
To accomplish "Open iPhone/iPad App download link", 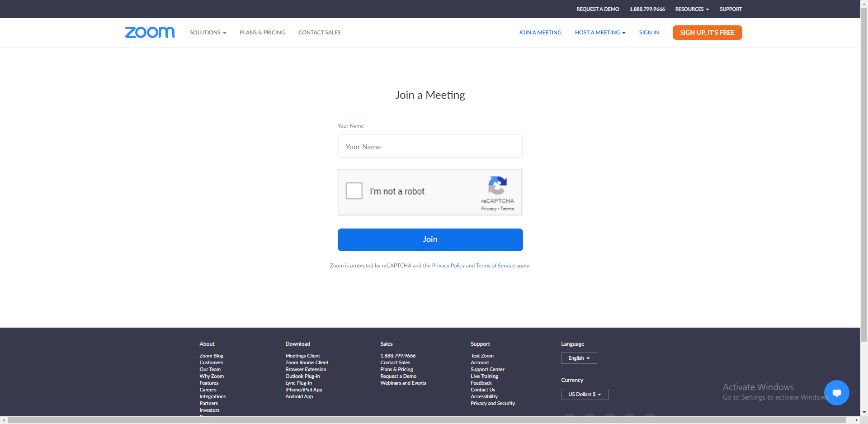I will [x=304, y=390].
